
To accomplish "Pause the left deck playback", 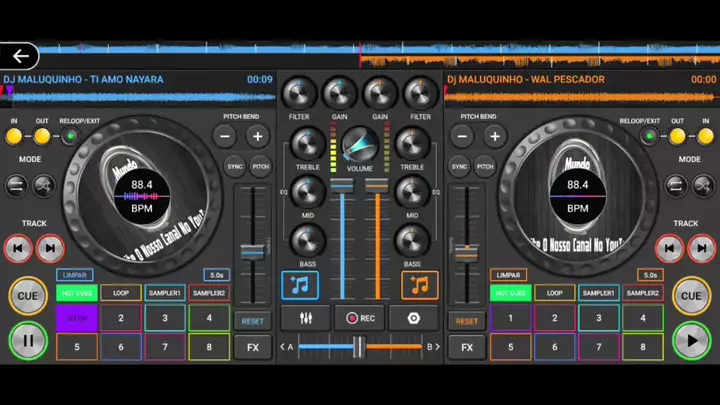I will [28, 341].
